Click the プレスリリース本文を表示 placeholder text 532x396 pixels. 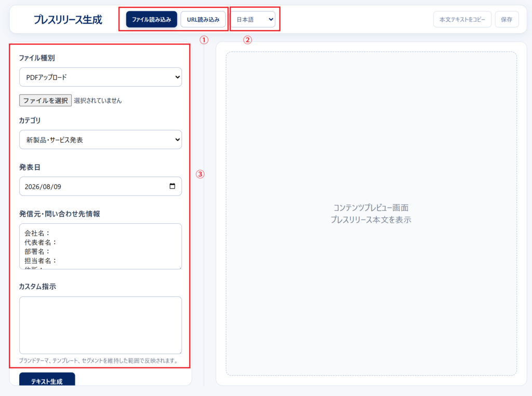point(371,220)
